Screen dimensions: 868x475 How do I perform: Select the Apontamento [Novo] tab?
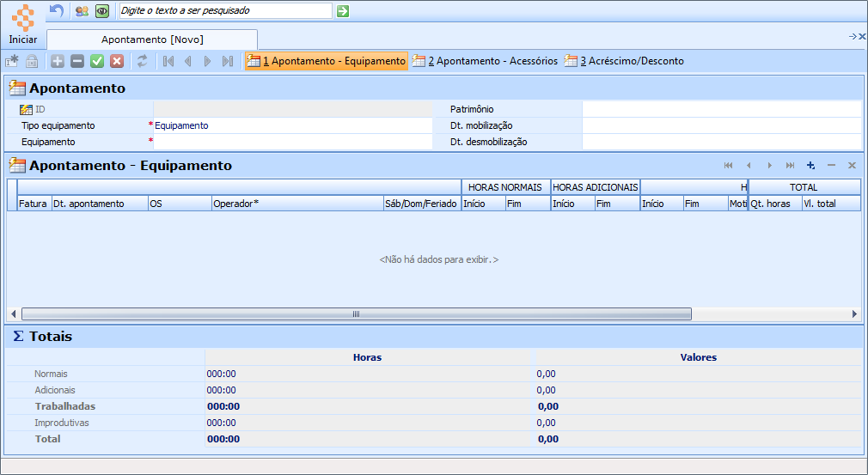[x=152, y=40]
